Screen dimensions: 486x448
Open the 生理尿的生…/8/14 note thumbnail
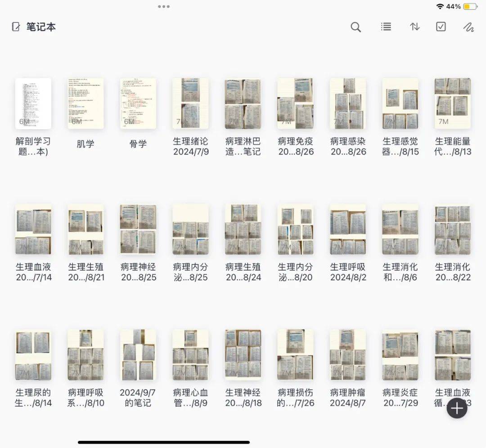[x=33, y=355]
